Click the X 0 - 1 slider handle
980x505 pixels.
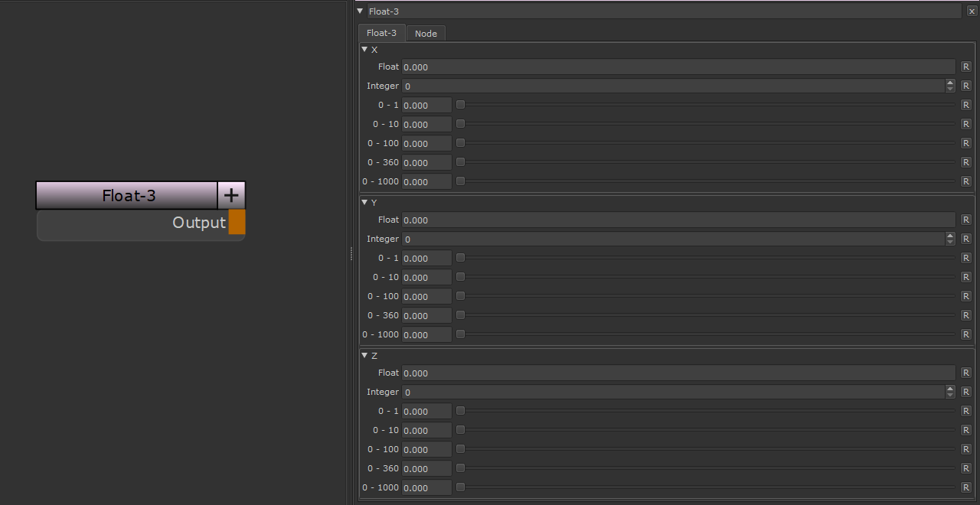(460, 105)
